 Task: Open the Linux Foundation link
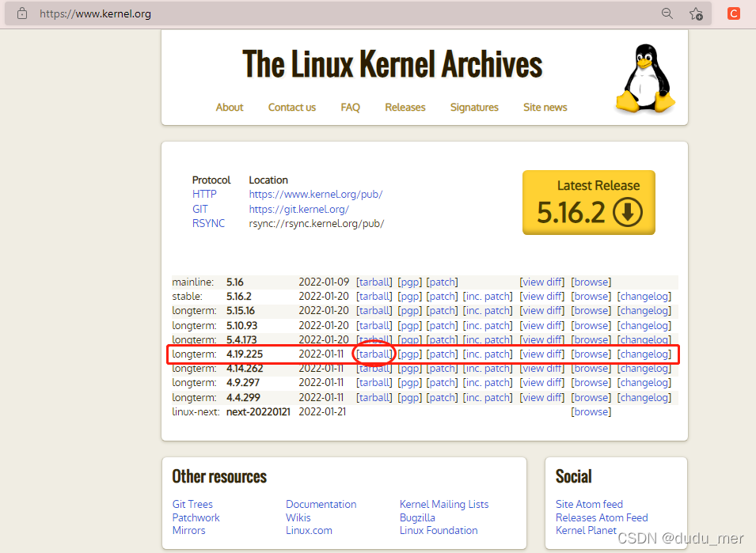[439, 530]
